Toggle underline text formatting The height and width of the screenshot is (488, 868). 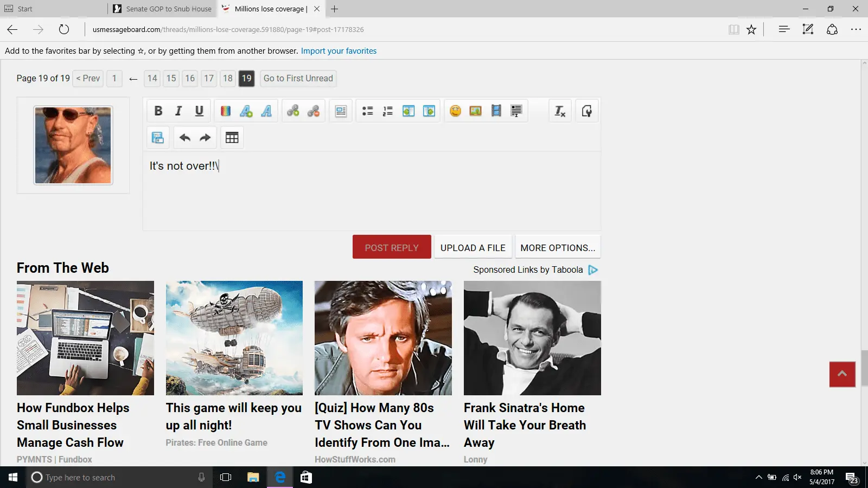[x=199, y=111]
